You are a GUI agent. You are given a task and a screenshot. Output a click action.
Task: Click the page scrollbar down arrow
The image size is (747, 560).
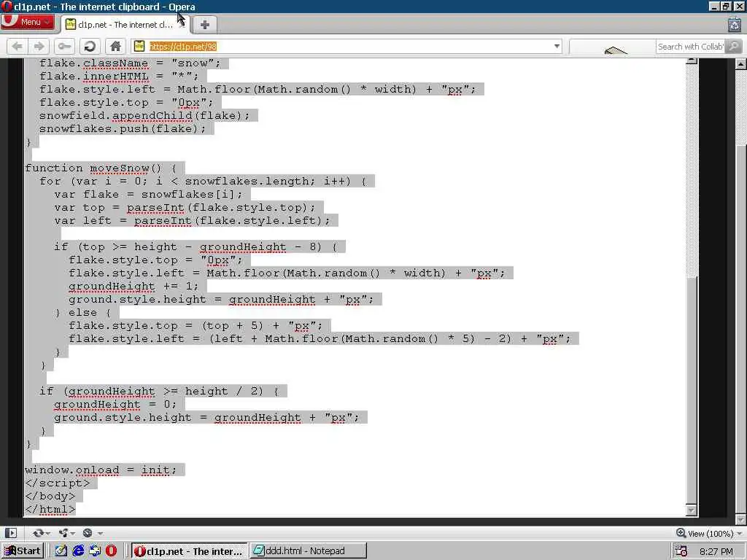tap(741, 519)
